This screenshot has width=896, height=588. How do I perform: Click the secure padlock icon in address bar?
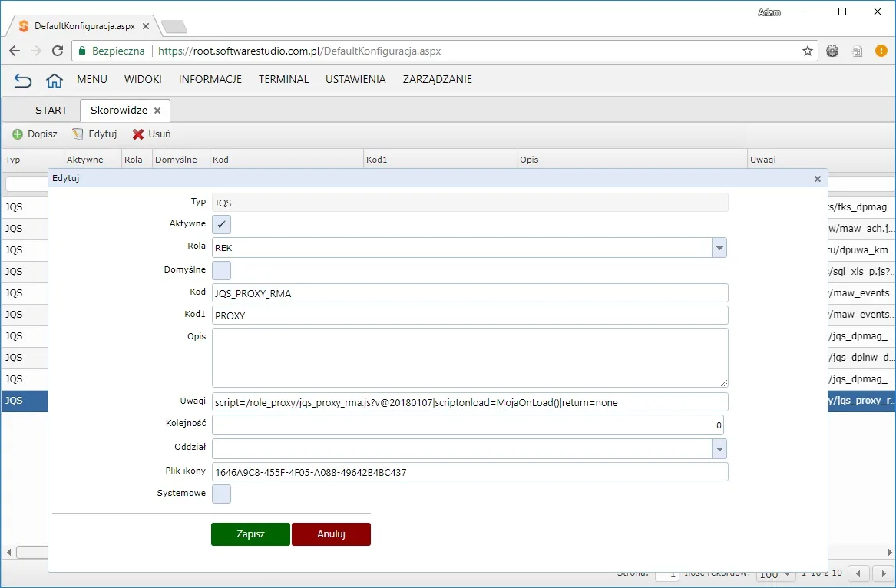coord(82,51)
